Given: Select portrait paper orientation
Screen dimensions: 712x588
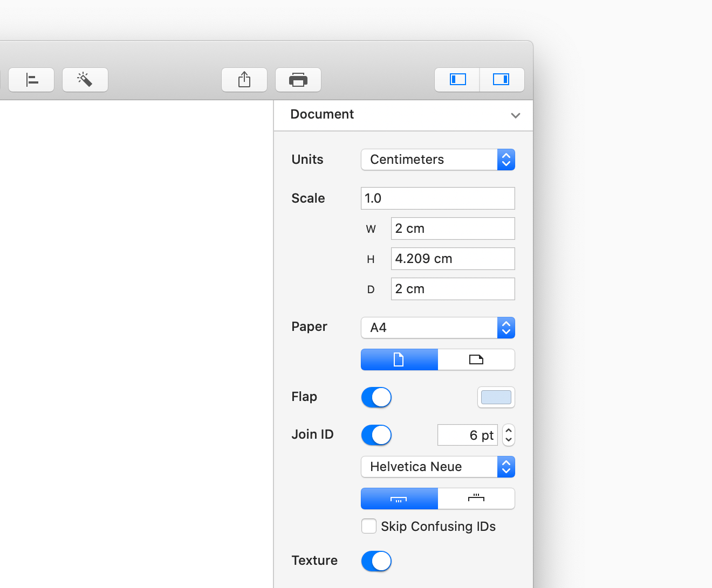Looking at the screenshot, I should (399, 359).
